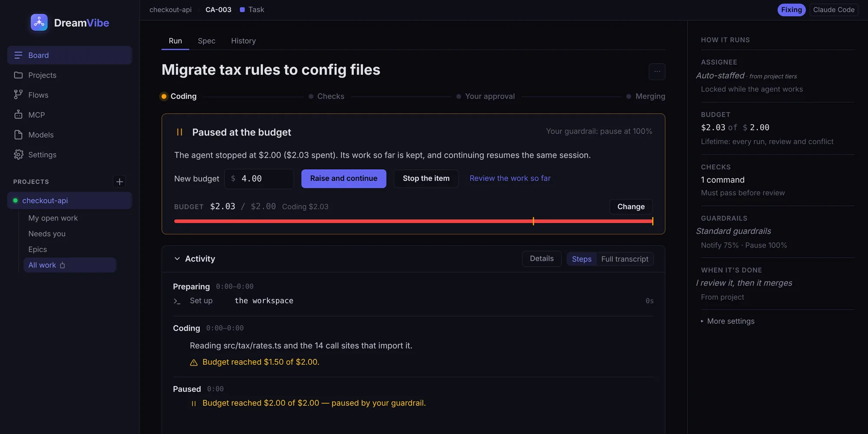The image size is (868, 434).
Task: Open Needs you list
Action: [47, 233]
